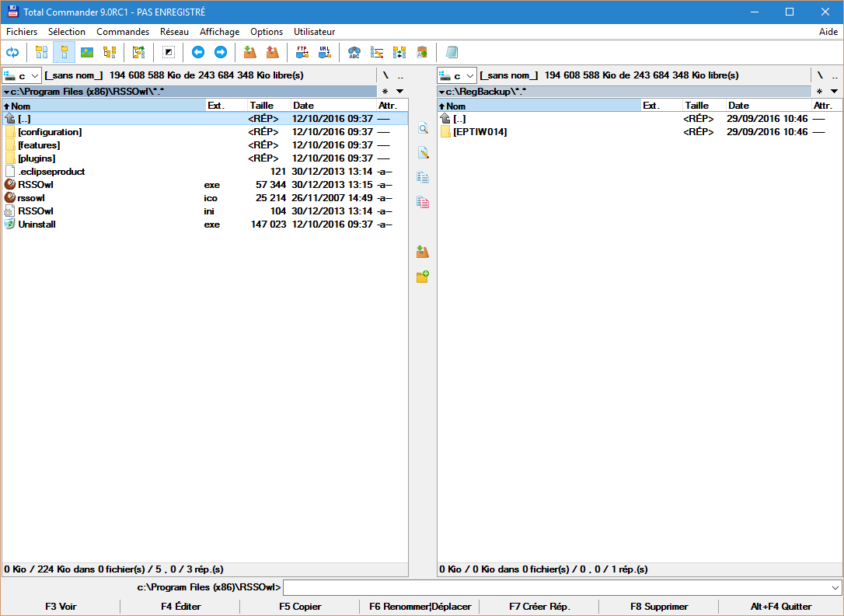Click View magnifier icon in middle bar
The image size is (844, 616).
point(423,129)
